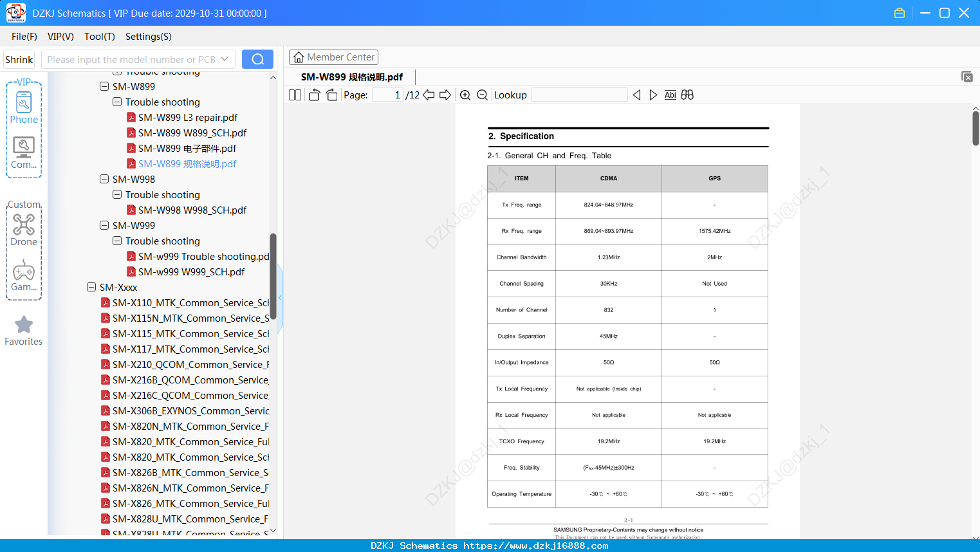Open the model number dropdown arrow
980x552 pixels.
(225, 59)
